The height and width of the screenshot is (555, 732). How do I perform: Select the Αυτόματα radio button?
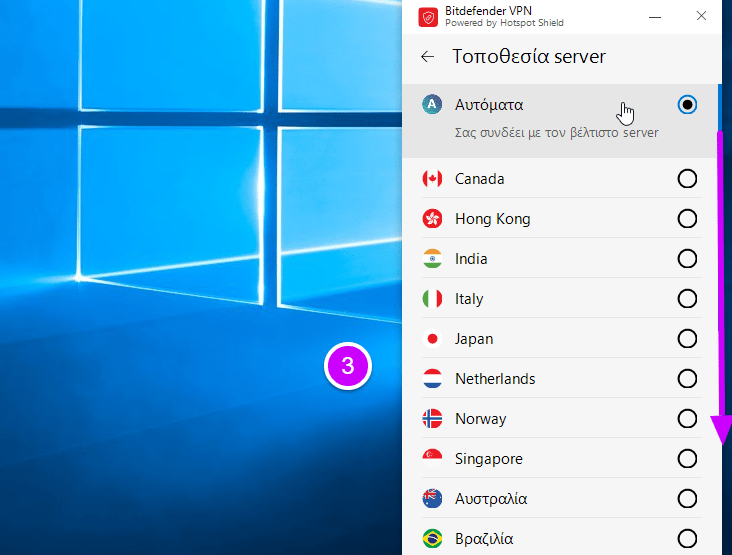687,105
